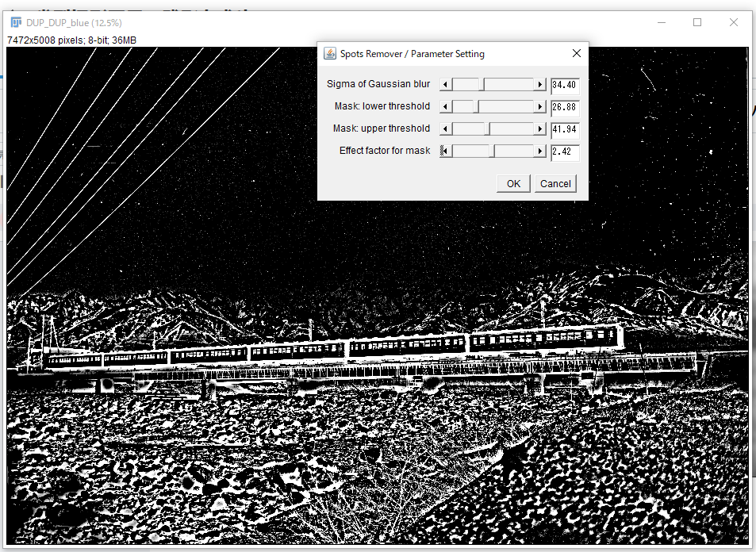Increase Effect factor for mask with right arrow
The image size is (756, 552).
pos(539,151)
